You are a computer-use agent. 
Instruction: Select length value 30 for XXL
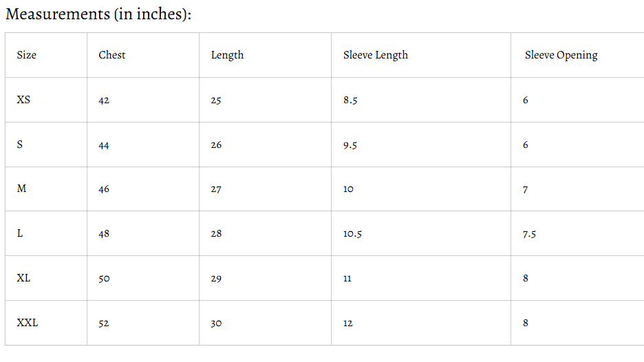coord(216,323)
